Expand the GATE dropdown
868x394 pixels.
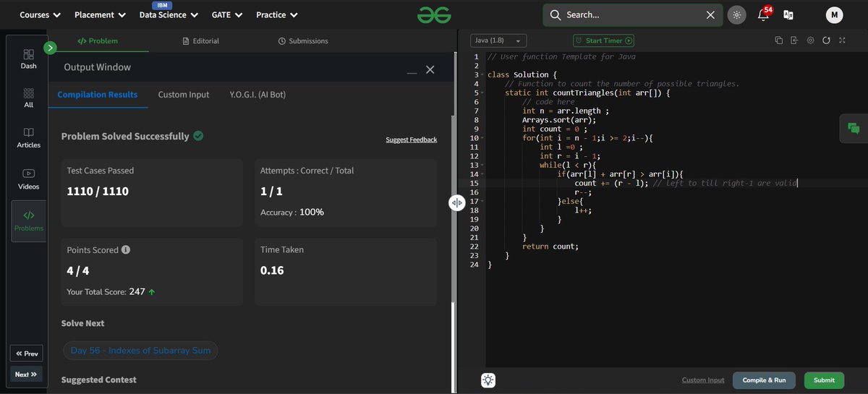point(226,14)
